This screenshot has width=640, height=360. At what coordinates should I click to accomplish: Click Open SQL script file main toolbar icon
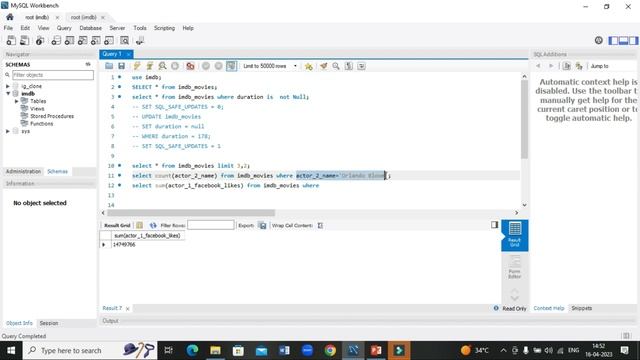point(24,40)
